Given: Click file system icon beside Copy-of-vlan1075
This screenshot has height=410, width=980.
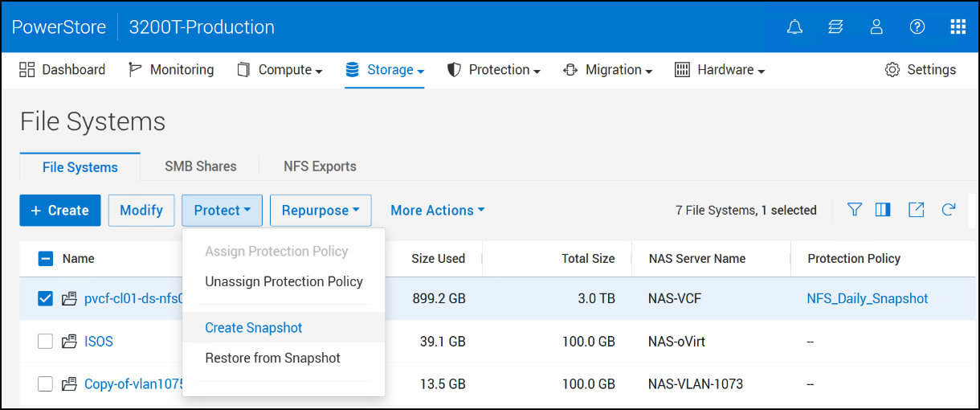Looking at the screenshot, I should pyautogui.click(x=69, y=384).
